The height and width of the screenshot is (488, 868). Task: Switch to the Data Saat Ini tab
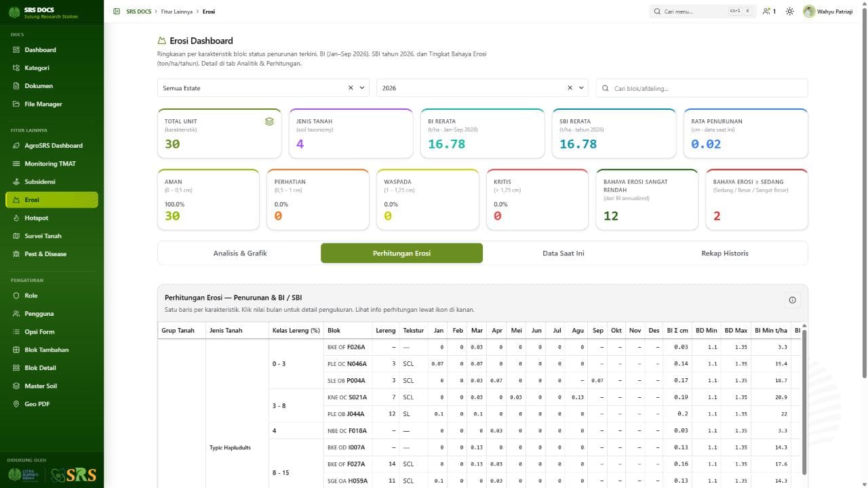pos(564,253)
